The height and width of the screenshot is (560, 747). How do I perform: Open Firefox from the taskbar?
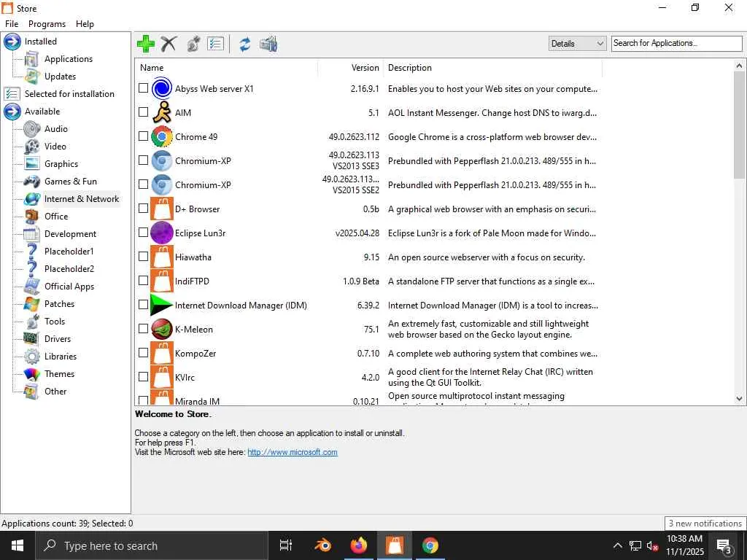click(x=358, y=545)
